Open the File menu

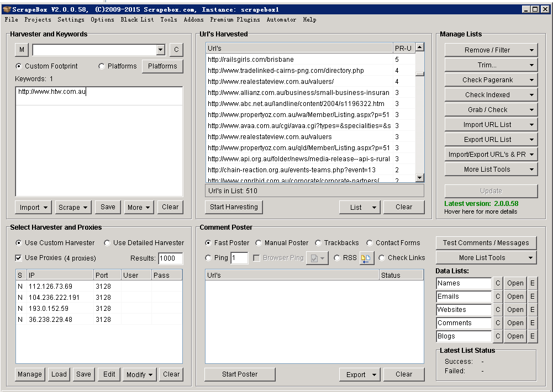pyautogui.click(x=11, y=20)
